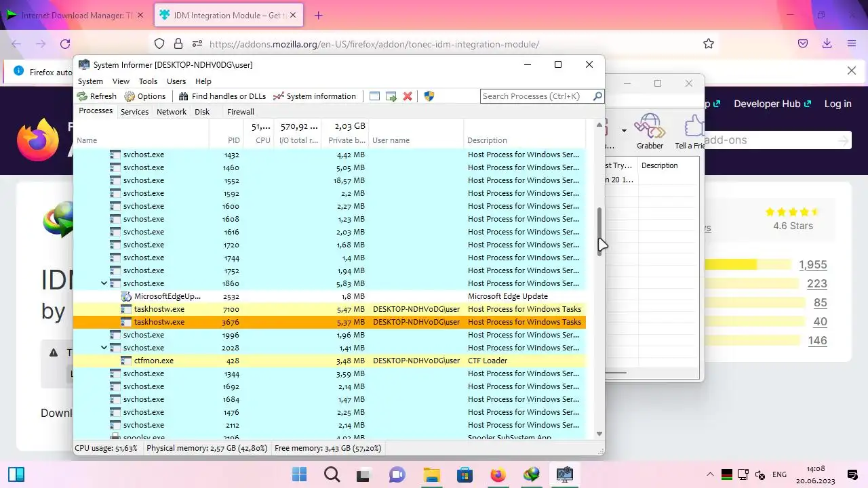
Task: Open the System menu
Action: tap(90, 81)
